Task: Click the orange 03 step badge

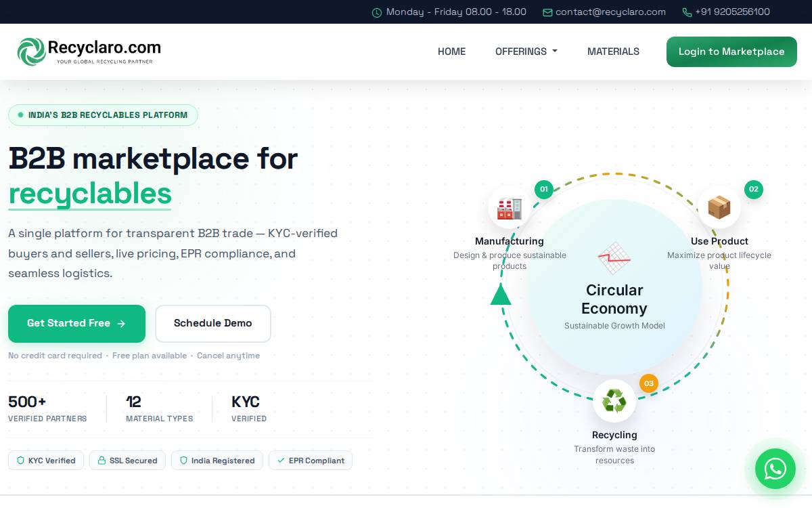Action: click(x=649, y=383)
